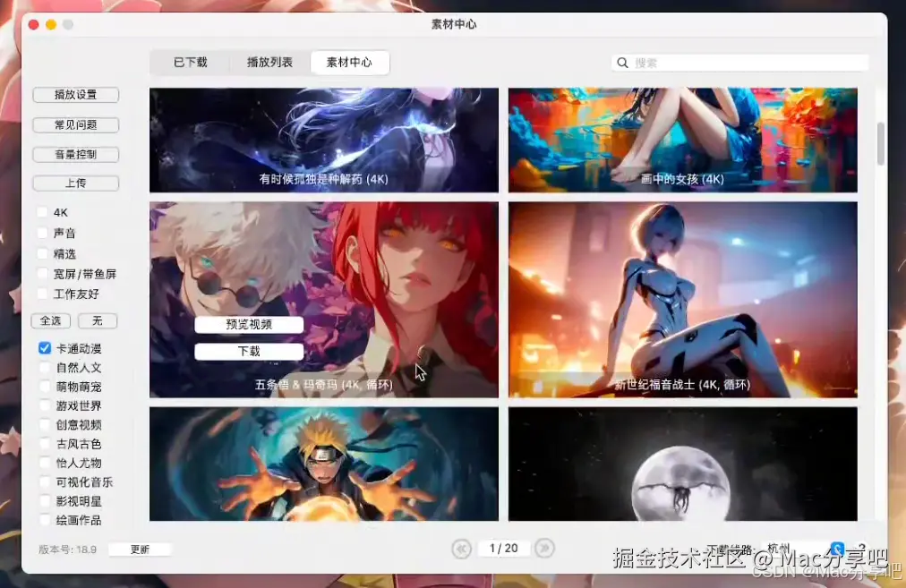Click 更新 next to the version number
The image size is (906, 588).
[140, 550]
